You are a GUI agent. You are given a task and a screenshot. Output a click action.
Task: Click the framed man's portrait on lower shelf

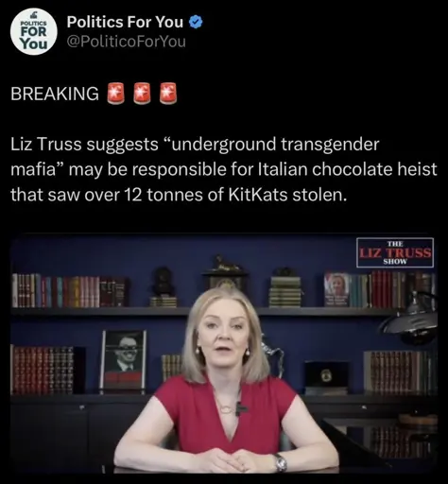click(x=124, y=359)
